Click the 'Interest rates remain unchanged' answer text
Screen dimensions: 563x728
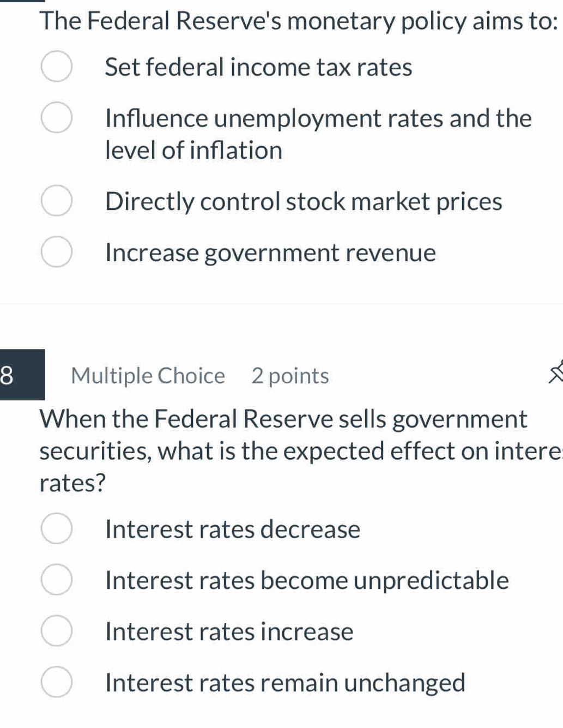pos(285,683)
